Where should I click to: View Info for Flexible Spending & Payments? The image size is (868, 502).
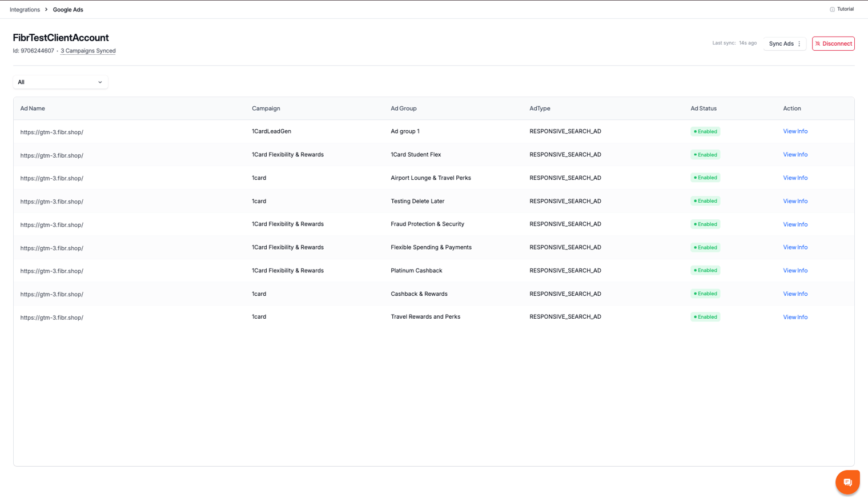click(795, 247)
